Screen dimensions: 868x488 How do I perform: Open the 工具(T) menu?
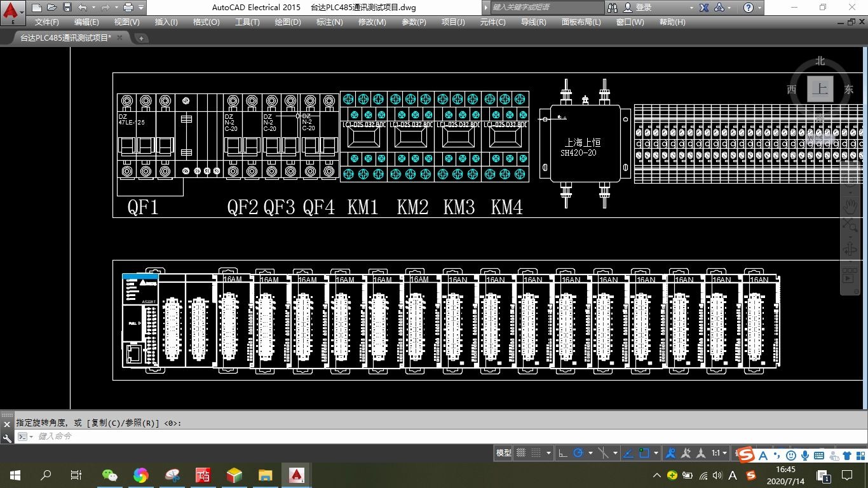[247, 22]
